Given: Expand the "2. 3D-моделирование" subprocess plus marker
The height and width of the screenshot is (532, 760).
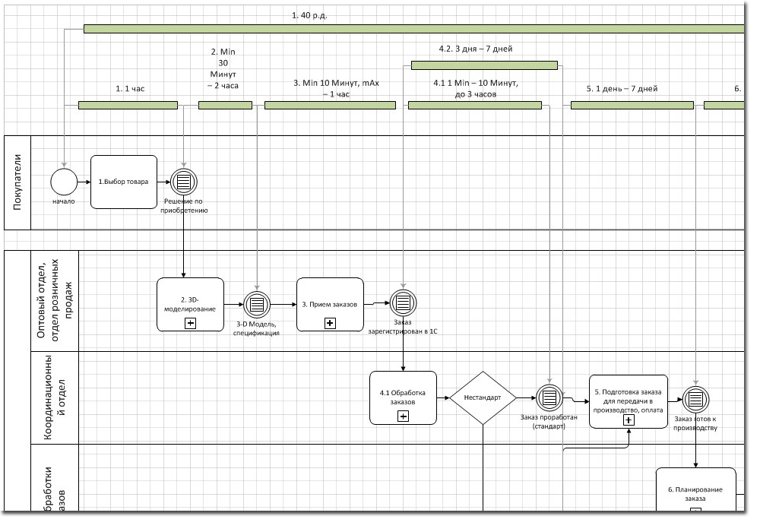Looking at the screenshot, I should coord(190,323).
